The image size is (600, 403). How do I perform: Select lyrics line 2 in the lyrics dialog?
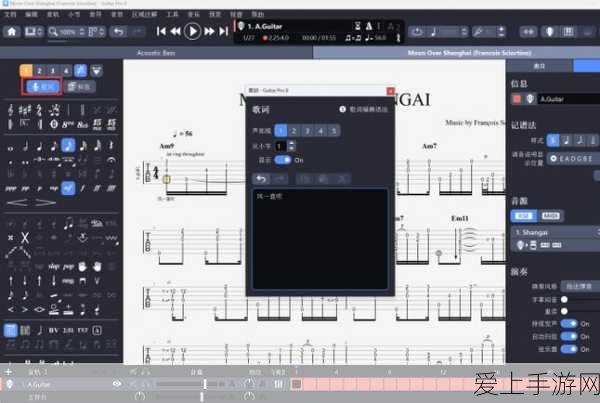293,131
